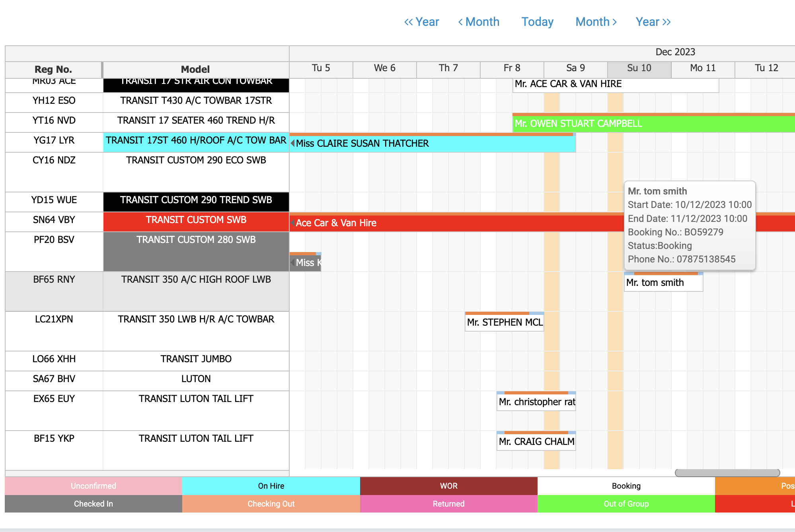Jump to Today in the calendar
The width and height of the screenshot is (795, 532).
pos(537,22)
